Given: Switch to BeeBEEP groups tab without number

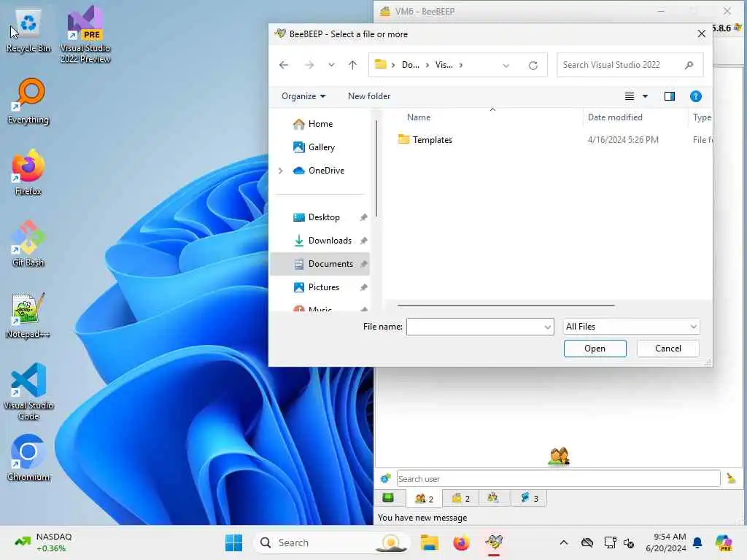Looking at the screenshot, I should [493, 498].
